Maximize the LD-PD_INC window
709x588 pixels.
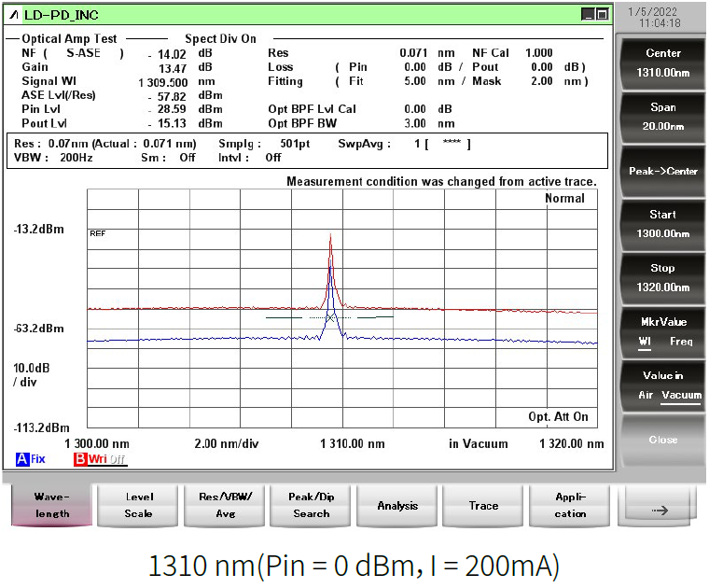pos(602,15)
